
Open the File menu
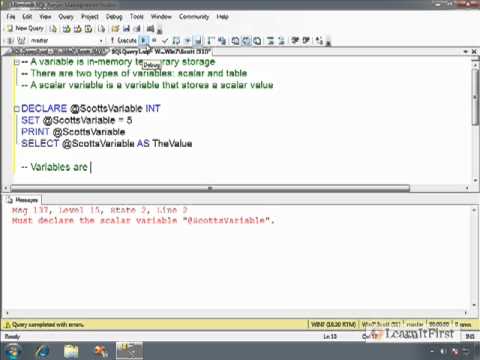point(11,17)
